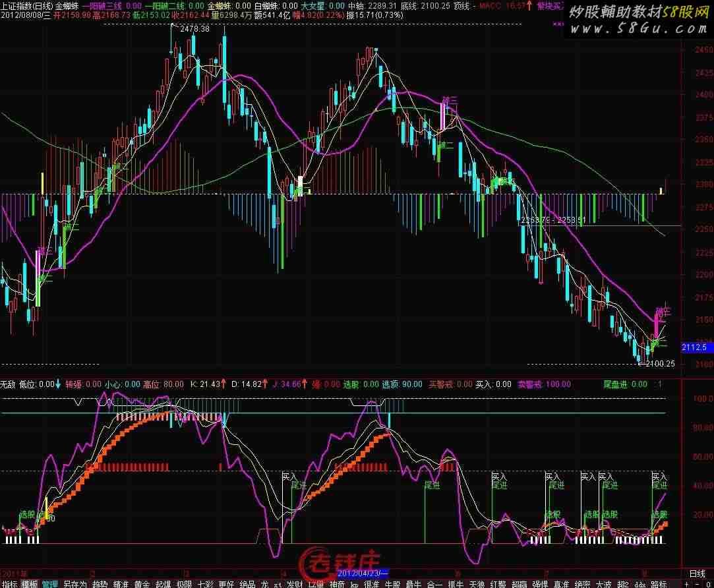The height and width of the screenshot is (588, 714).
Task: Click the 0 reset button
Action: 708,584
